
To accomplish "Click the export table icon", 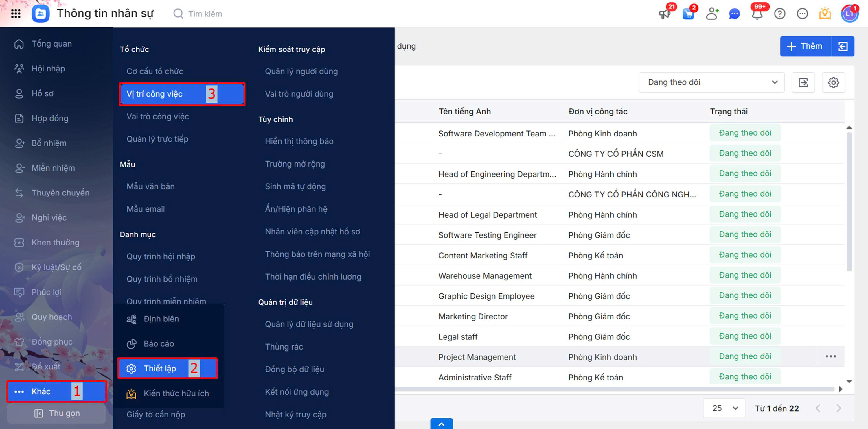I will tap(803, 82).
